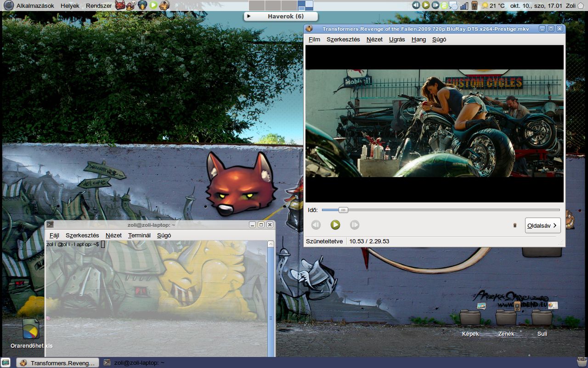The height and width of the screenshot is (368, 588).
Task: Click the panel's green play icon near the clock
Action: click(x=426, y=5)
